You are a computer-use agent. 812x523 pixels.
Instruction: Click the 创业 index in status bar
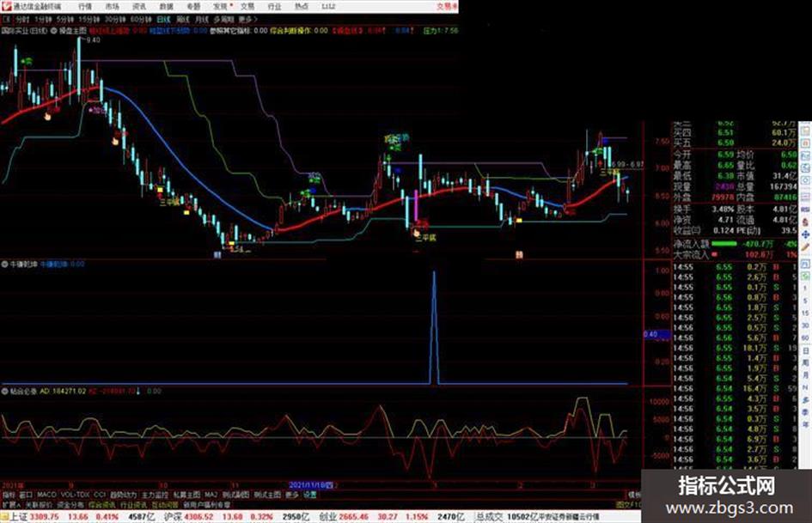pyautogui.click(x=327, y=517)
